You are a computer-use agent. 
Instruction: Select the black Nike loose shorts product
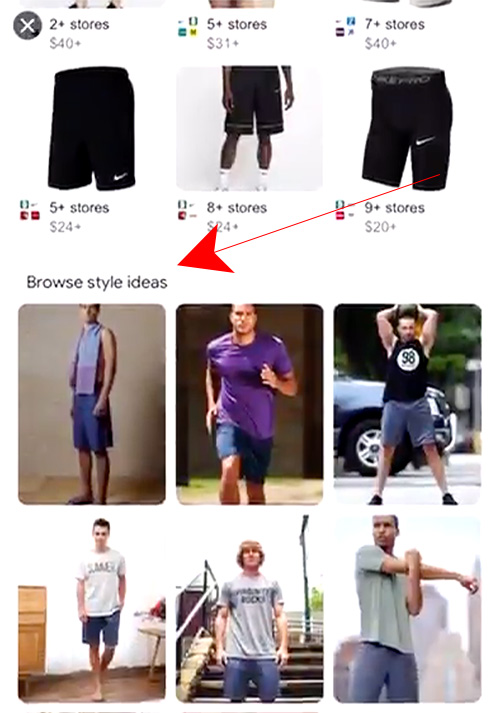[x=91, y=129]
